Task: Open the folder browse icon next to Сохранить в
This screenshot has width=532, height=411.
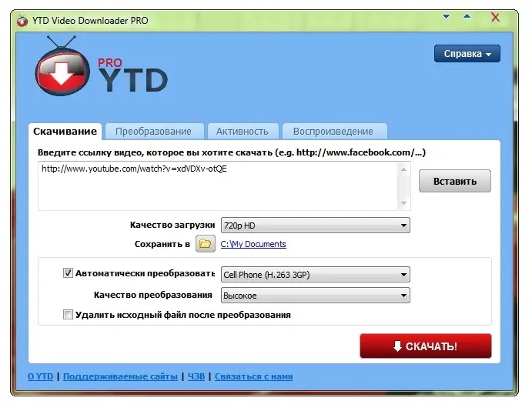Action: click(x=206, y=244)
